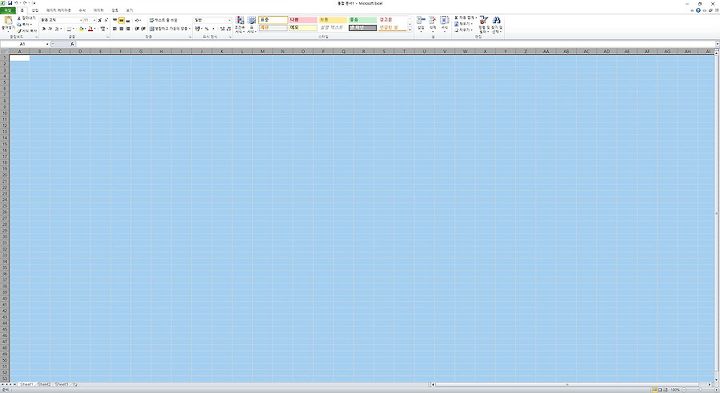The height and width of the screenshot is (393, 720).
Task: Click the Save icon in quick access toolbar
Action: pyautogui.click(x=10, y=3)
